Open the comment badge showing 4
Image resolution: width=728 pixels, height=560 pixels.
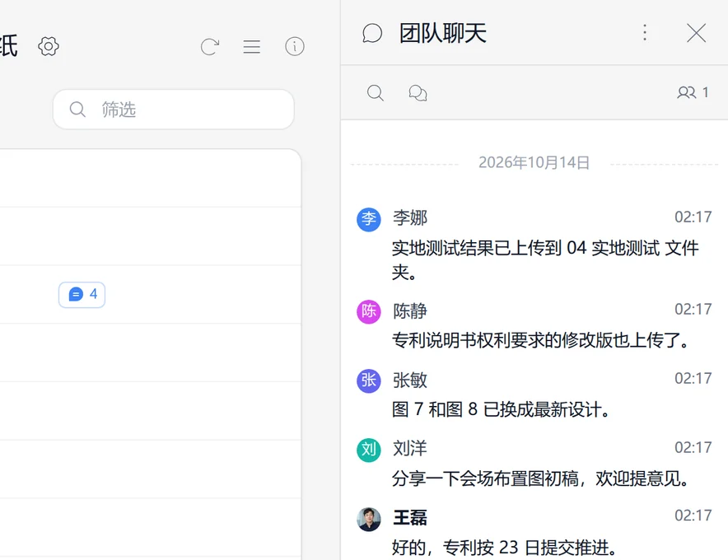point(82,294)
